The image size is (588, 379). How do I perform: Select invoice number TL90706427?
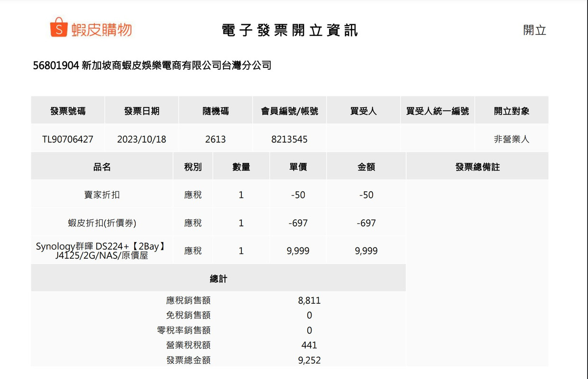68,139
